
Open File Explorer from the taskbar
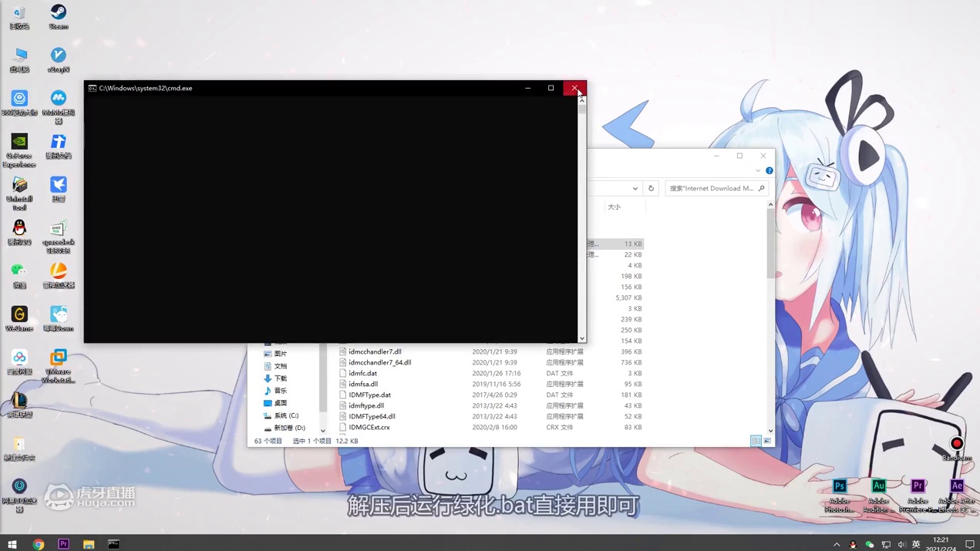89,544
